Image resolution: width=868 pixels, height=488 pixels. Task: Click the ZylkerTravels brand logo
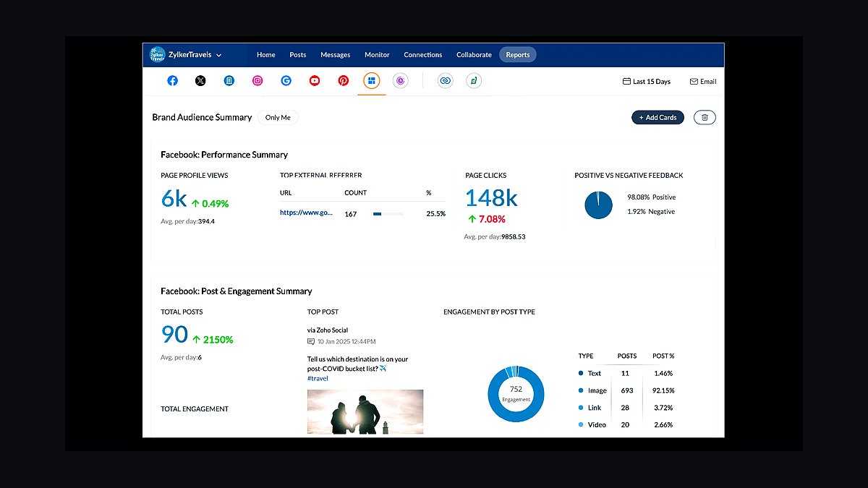click(x=157, y=54)
